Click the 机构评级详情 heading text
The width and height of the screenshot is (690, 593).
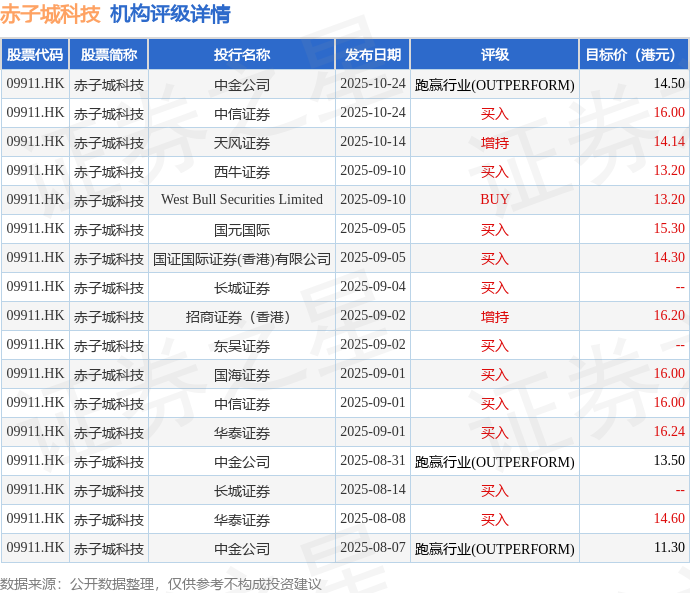pos(170,14)
